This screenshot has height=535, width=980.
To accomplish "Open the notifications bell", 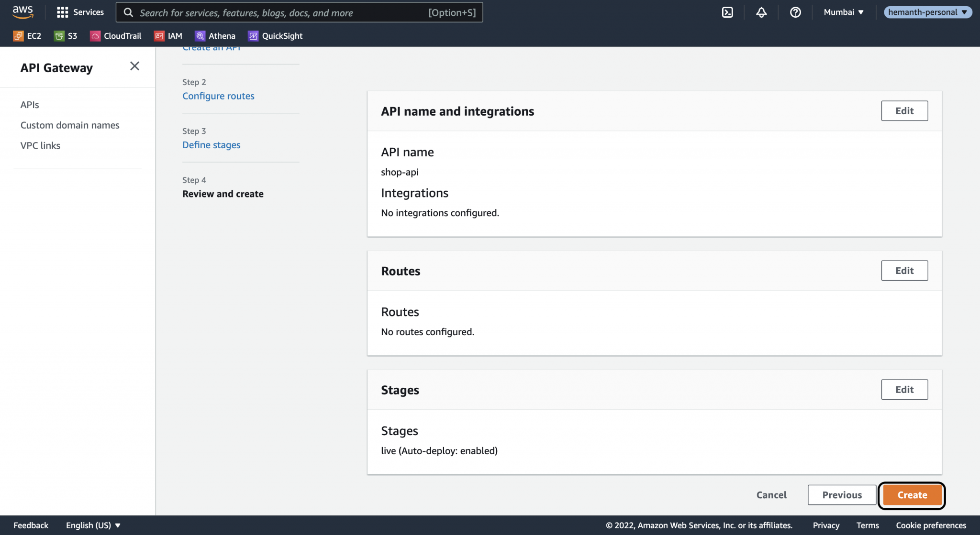I will point(761,12).
